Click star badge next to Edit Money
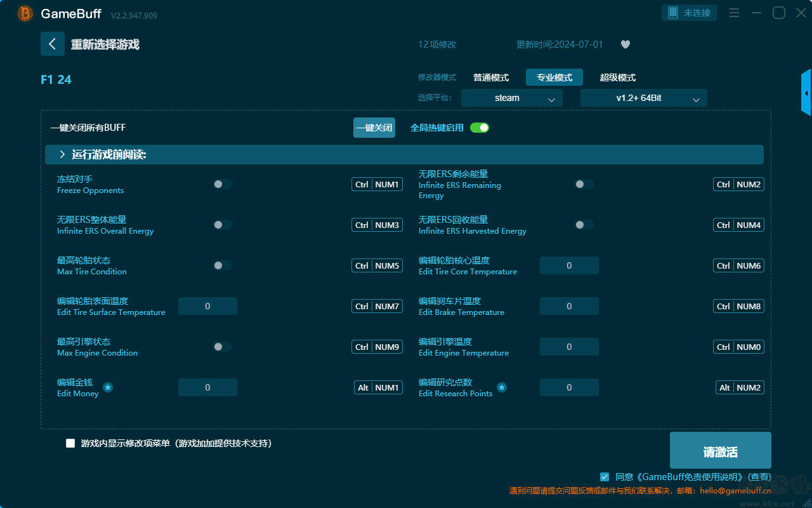 (x=108, y=387)
